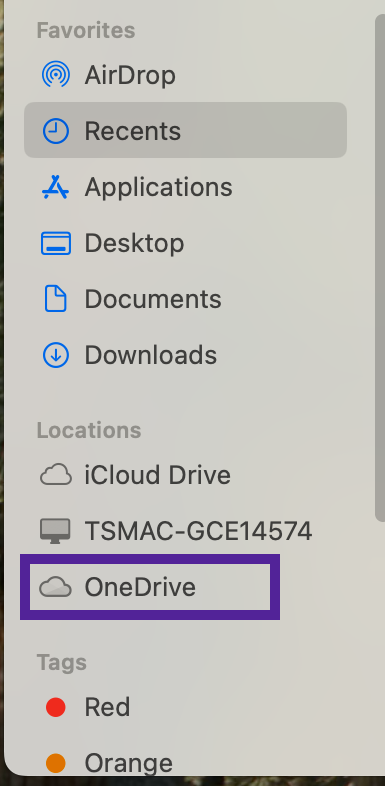
Task: Select the TSMAC-GCE14574 name text
Action: pos(199,531)
